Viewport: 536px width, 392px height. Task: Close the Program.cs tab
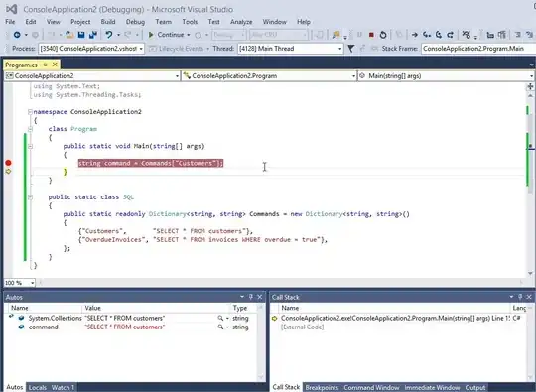(x=55, y=65)
